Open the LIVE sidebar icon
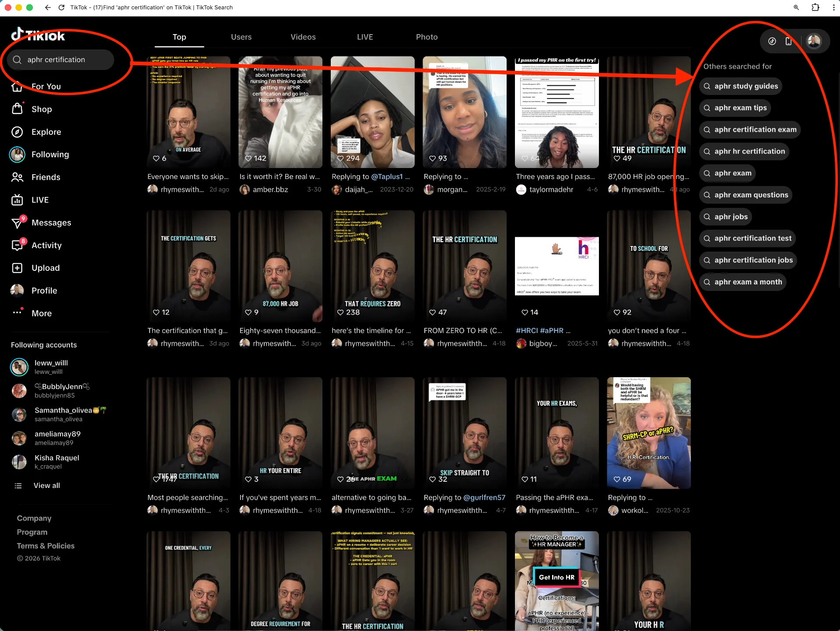840x631 pixels. 17,200
